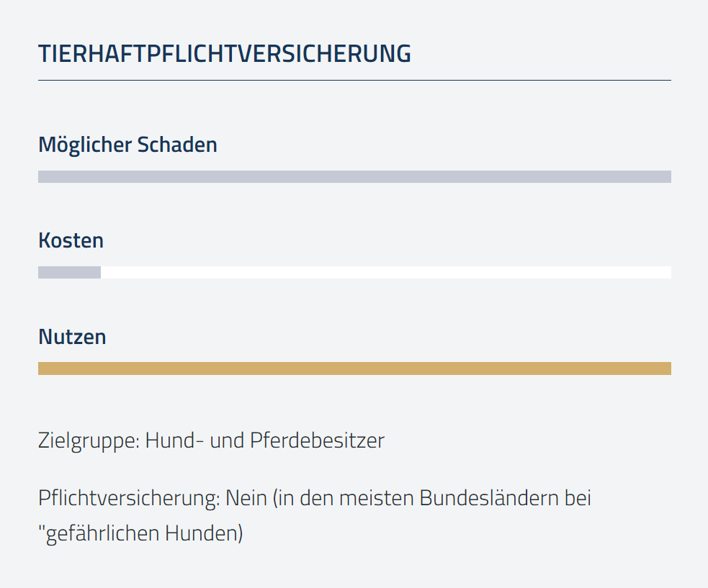Click the word Pferdebesitzer
Viewport: 708px width, 588px height.
[x=317, y=441]
